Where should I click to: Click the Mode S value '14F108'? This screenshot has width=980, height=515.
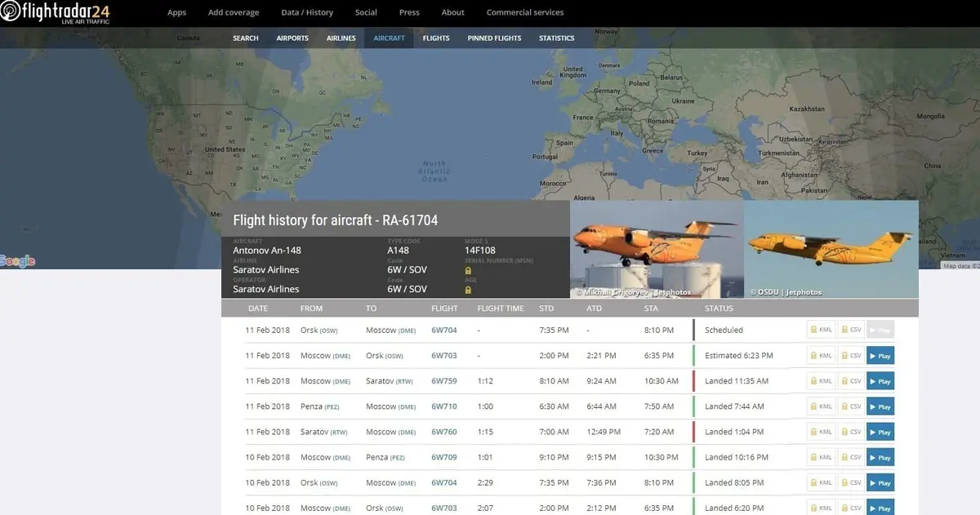pyautogui.click(x=479, y=251)
